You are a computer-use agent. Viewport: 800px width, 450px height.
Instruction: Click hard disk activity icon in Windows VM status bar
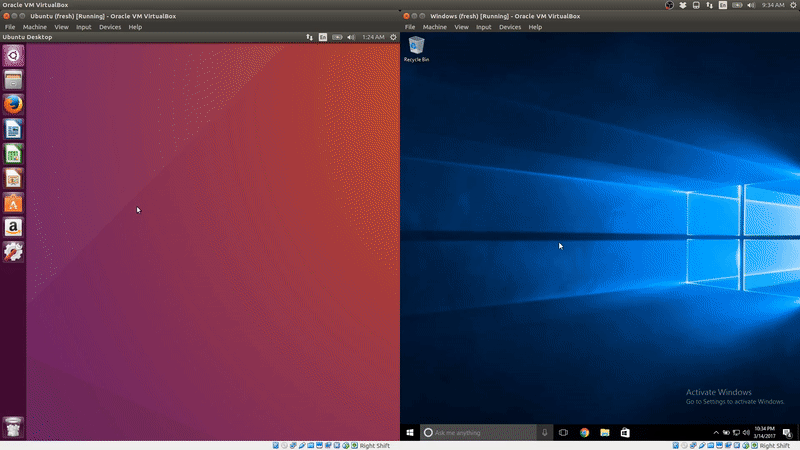click(676, 445)
